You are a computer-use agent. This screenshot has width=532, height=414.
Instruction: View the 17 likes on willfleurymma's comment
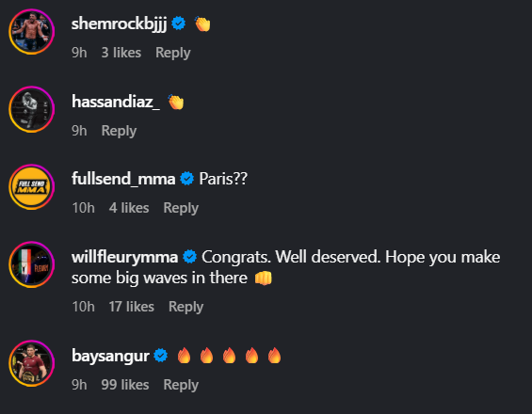131,307
